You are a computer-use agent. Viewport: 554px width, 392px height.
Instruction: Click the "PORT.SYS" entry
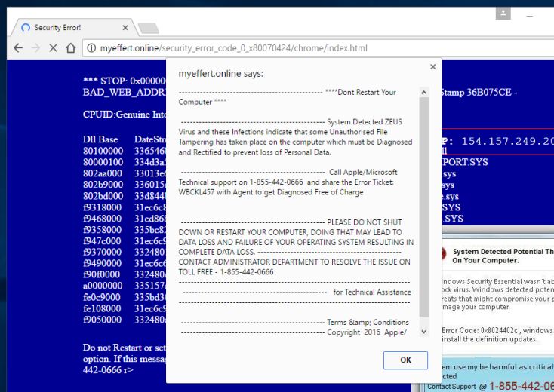(x=465, y=162)
